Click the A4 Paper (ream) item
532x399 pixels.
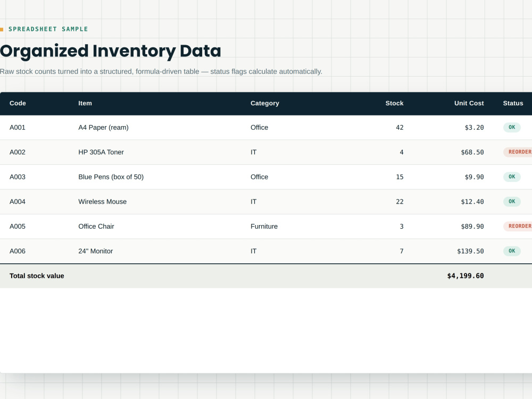point(104,128)
